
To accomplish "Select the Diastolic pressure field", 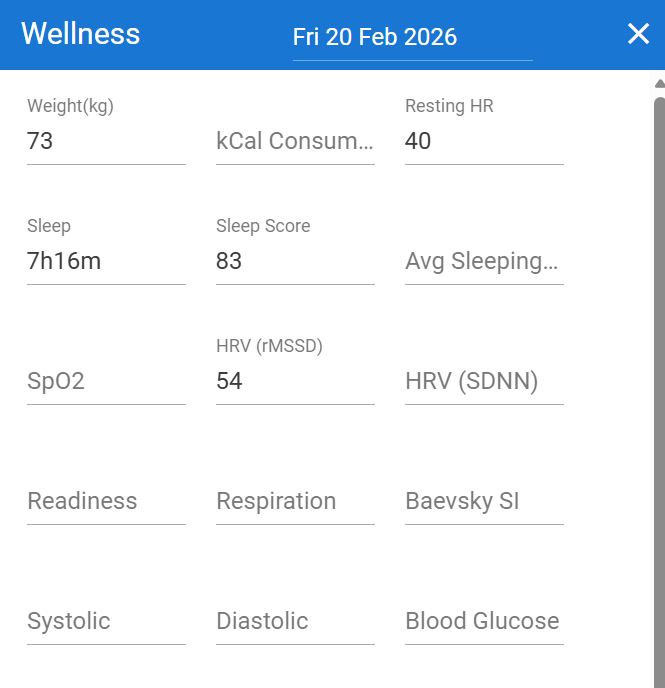I will point(295,621).
